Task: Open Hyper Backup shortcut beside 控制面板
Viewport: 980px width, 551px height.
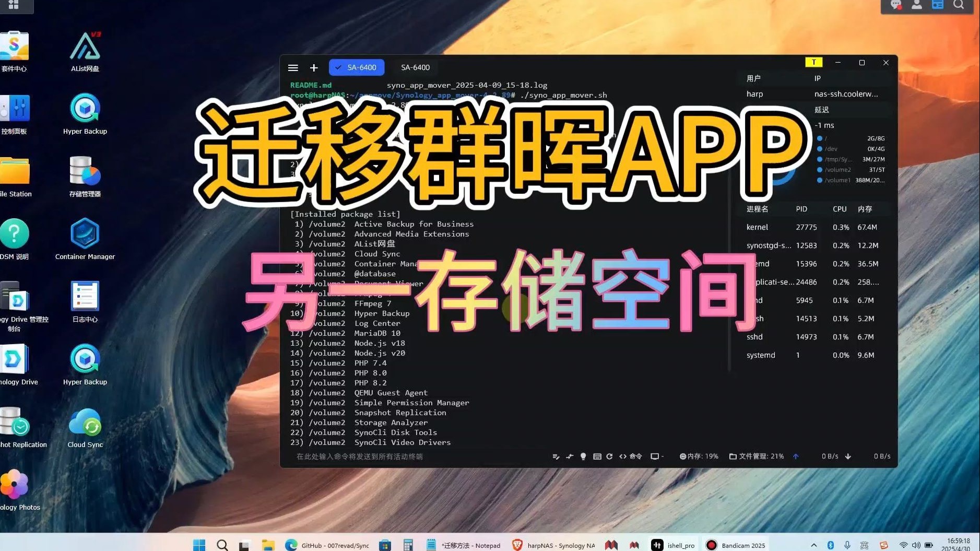Action: 85,114
